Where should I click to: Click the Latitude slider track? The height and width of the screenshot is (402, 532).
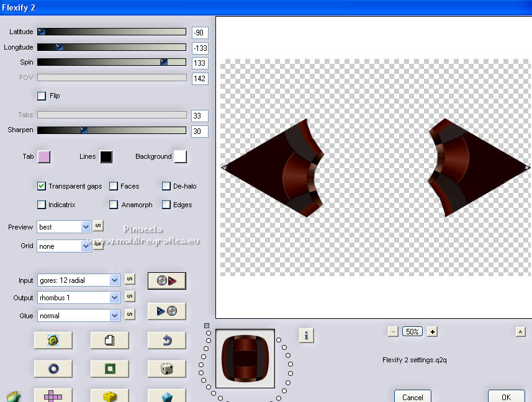coord(112,32)
